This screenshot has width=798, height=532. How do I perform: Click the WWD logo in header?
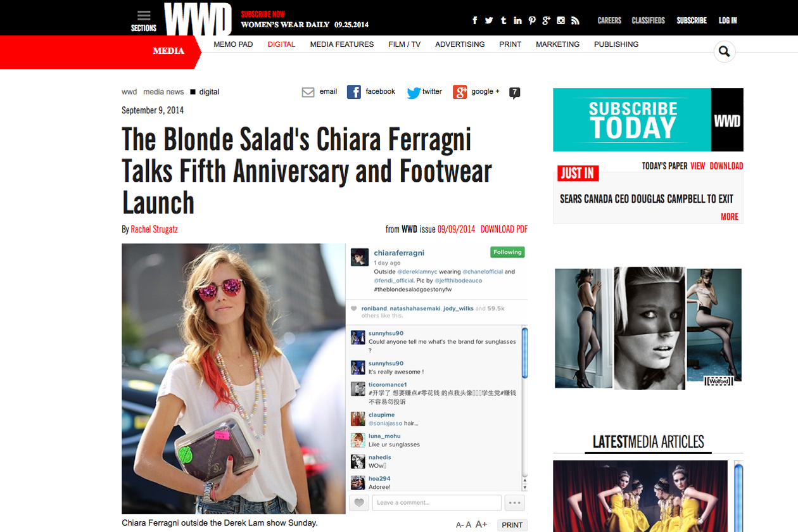[198, 19]
